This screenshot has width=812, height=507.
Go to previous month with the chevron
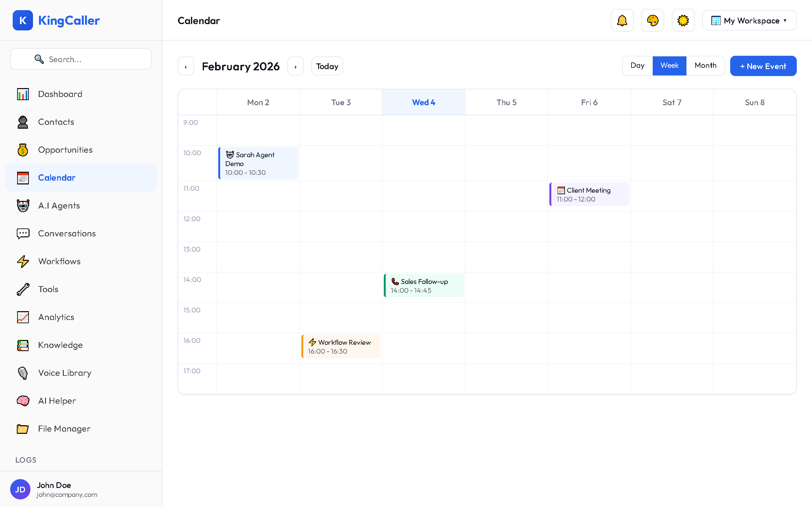coord(186,66)
